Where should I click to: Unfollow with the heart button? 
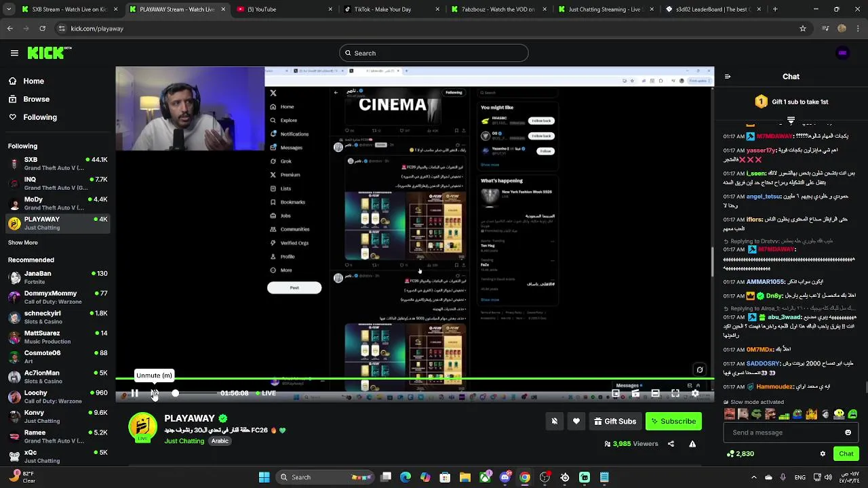coord(576,422)
